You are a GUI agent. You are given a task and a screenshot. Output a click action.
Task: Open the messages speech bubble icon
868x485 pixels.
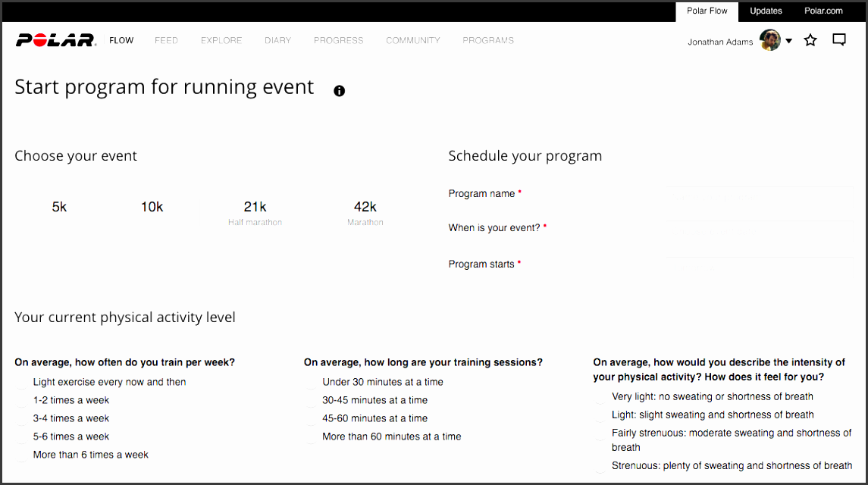point(839,39)
